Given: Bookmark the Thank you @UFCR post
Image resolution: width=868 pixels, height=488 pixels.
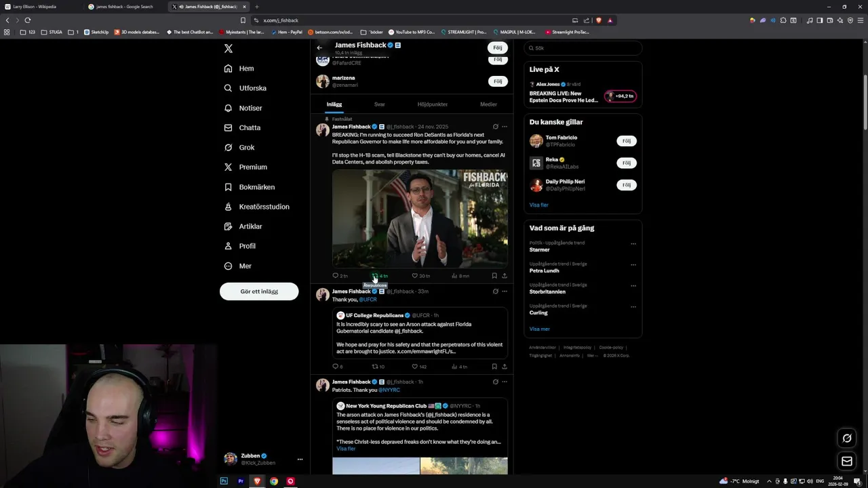Looking at the screenshot, I should 494,367.
